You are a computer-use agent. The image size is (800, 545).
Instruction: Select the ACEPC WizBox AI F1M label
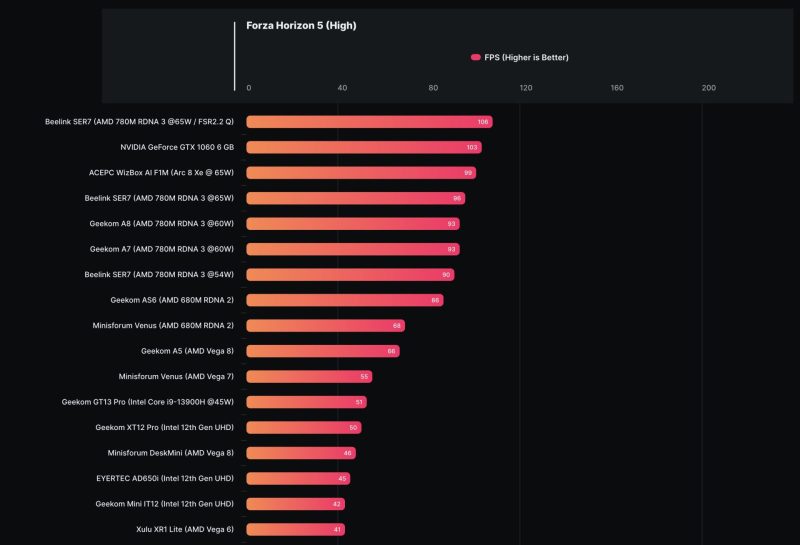[161, 172]
